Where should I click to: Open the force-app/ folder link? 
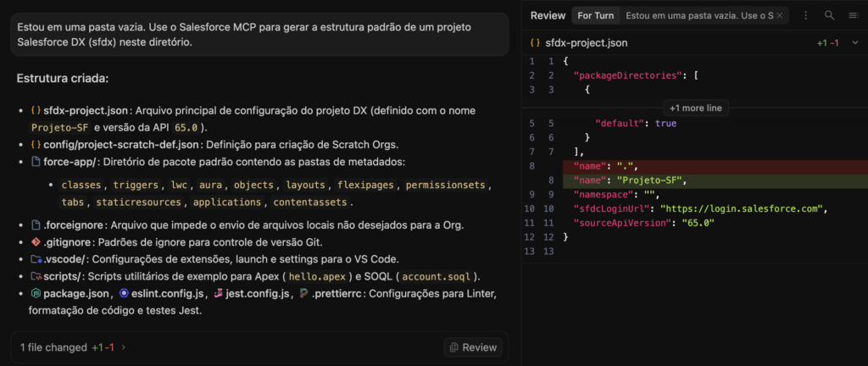(x=71, y=162)
